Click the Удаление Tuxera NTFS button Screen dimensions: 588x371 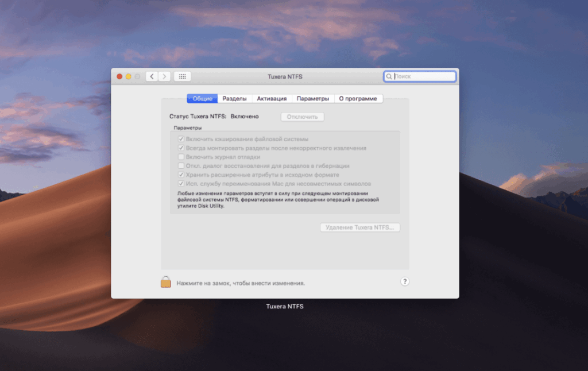click(359, 227)
